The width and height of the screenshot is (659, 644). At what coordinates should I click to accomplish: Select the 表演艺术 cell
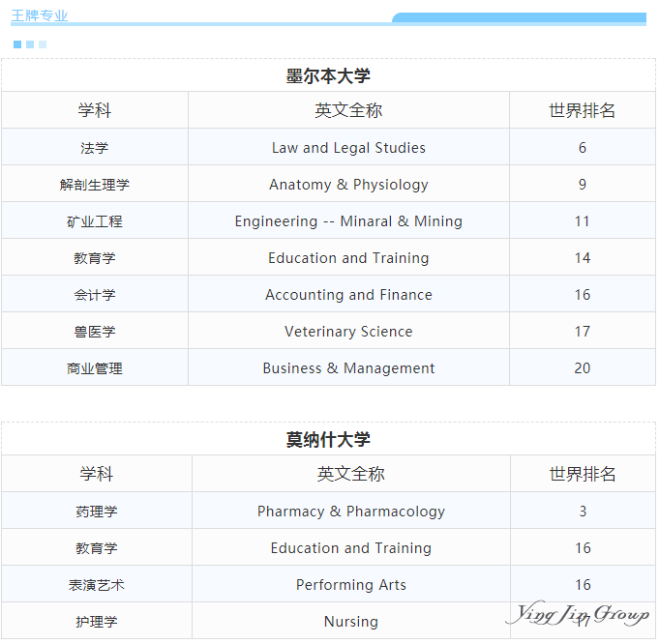[x=97, y=584]
